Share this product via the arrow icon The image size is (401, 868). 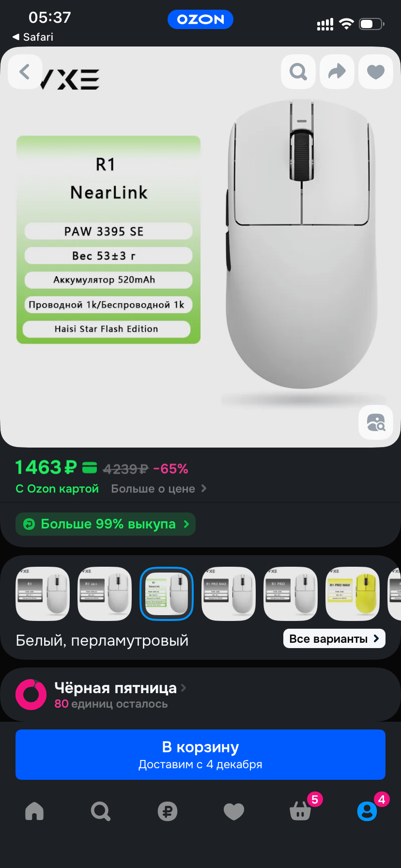click(337, 72)
